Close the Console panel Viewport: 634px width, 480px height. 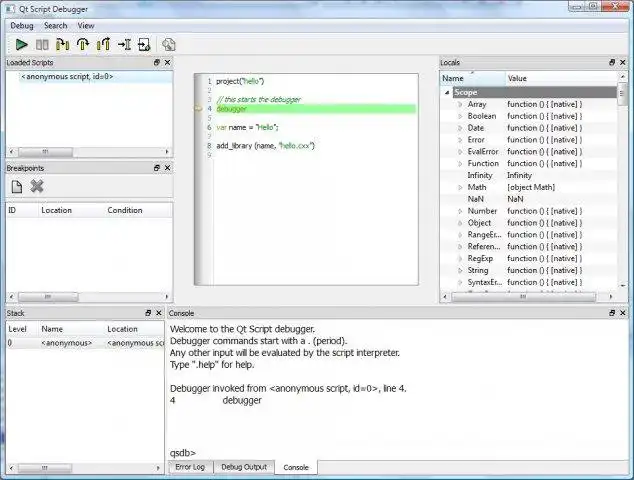tap(623, 313)
